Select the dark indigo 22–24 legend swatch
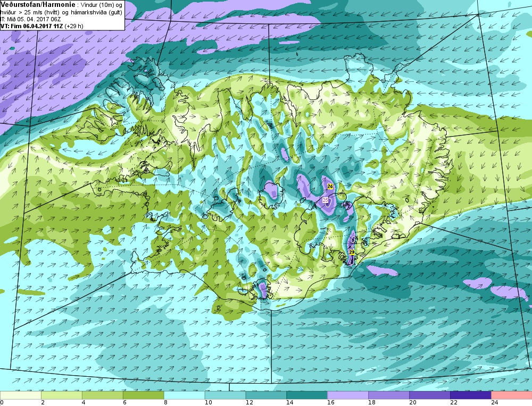The height and width of the screenshot is (406, 532). pos(471,395)
